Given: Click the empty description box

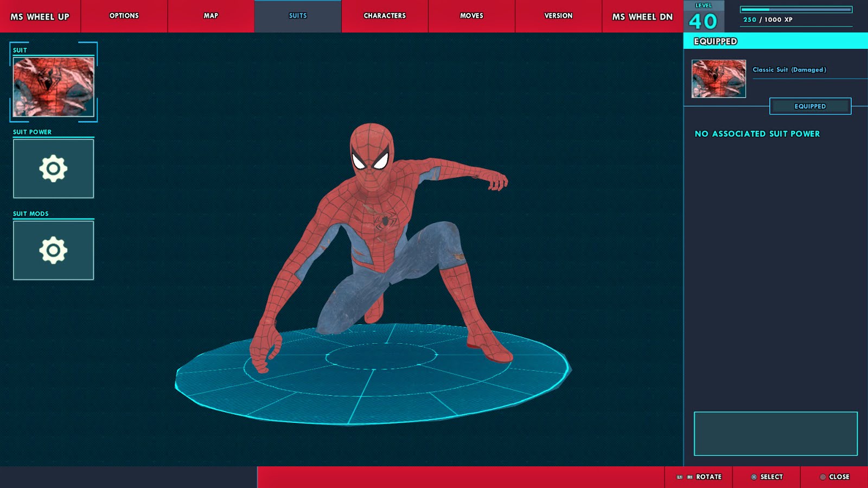Looking at the screenshot, I should tap(776, 434).
